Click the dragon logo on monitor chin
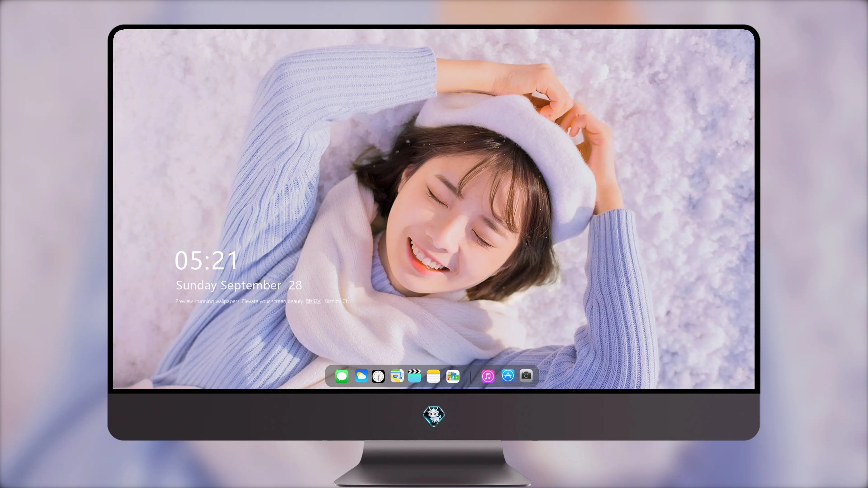The width and height of the screenshot is (868, 488). coord(434,416)
